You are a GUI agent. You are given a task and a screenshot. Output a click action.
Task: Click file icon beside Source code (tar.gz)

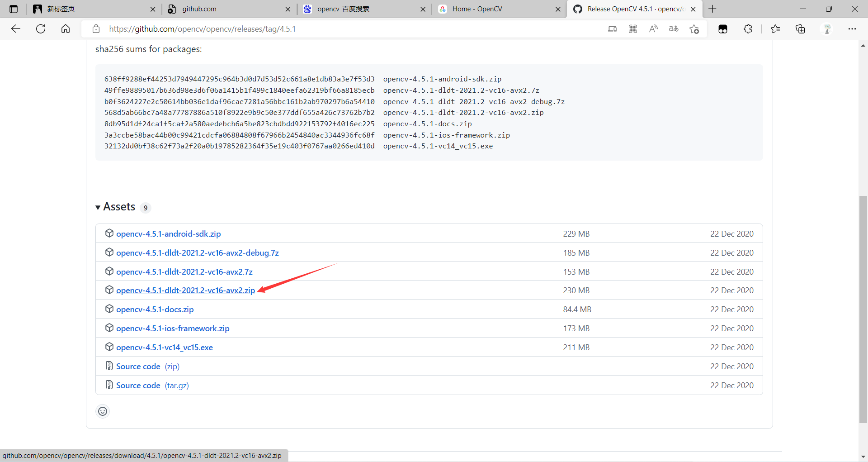(109, 385)
